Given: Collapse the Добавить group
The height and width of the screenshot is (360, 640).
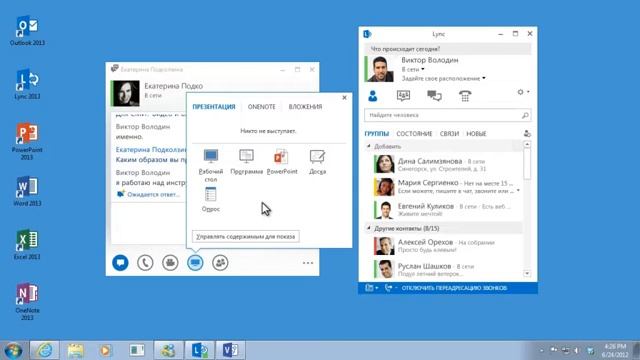Looking at the screenshot, I should 369,146.
